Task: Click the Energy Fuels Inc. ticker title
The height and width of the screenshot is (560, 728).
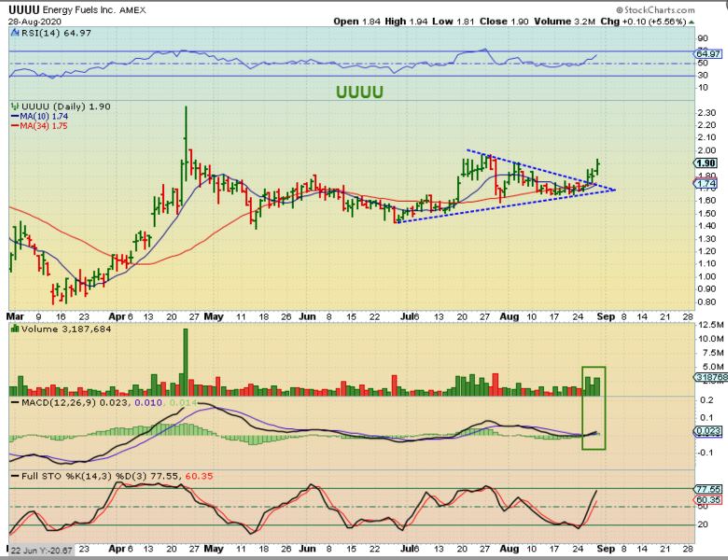Action: (81, 8)
